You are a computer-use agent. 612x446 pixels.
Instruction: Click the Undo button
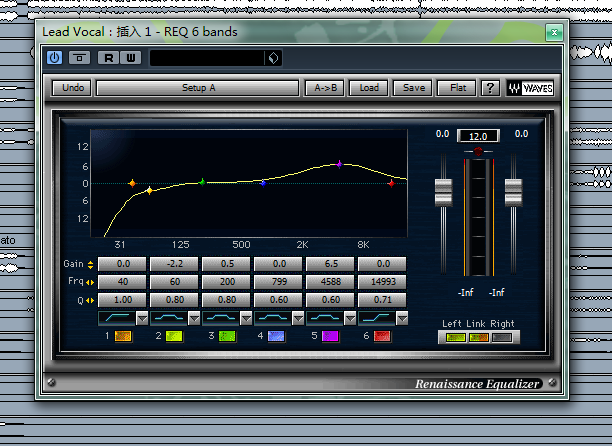coord(73,88)
